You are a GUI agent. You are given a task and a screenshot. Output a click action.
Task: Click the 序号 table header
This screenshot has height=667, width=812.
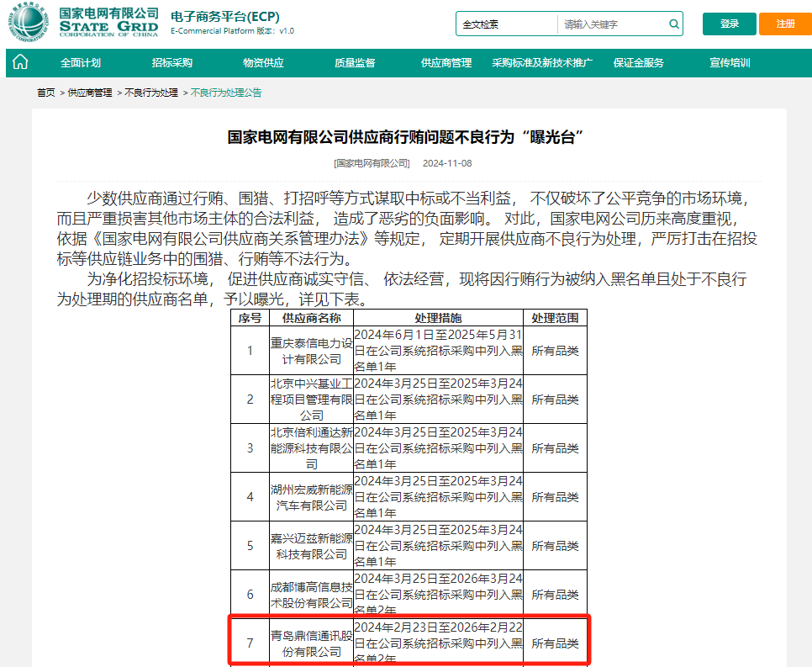250,318
